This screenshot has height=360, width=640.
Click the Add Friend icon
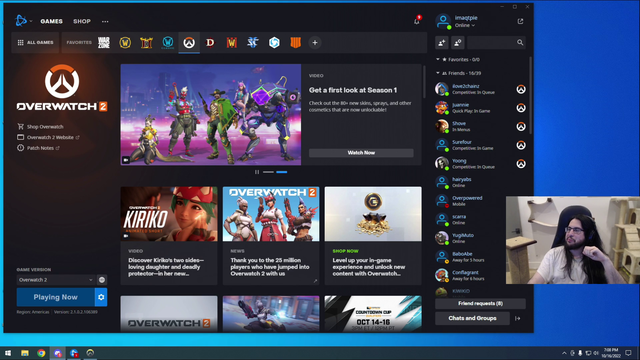(x=442, y=42)
